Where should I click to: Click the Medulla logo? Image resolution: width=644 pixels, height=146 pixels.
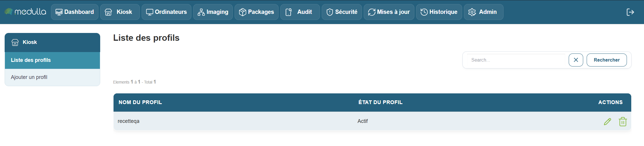25,12
